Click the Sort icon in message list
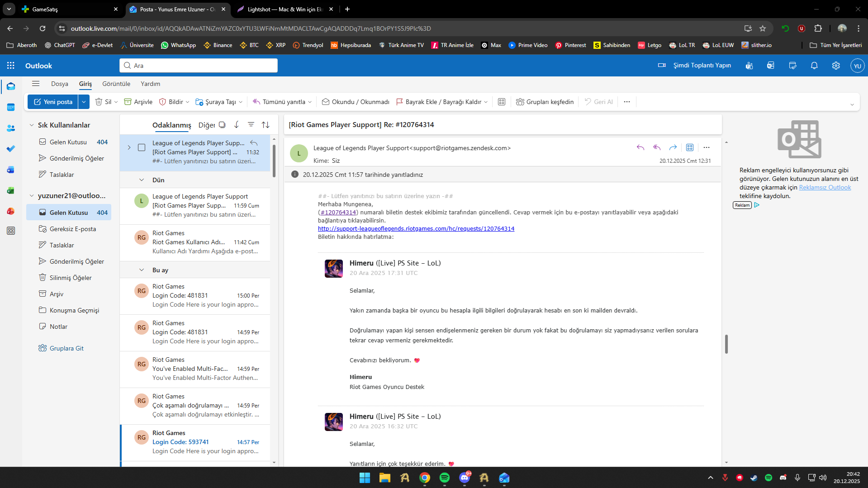Screen dimensions: 868x488 coord(266,124)
